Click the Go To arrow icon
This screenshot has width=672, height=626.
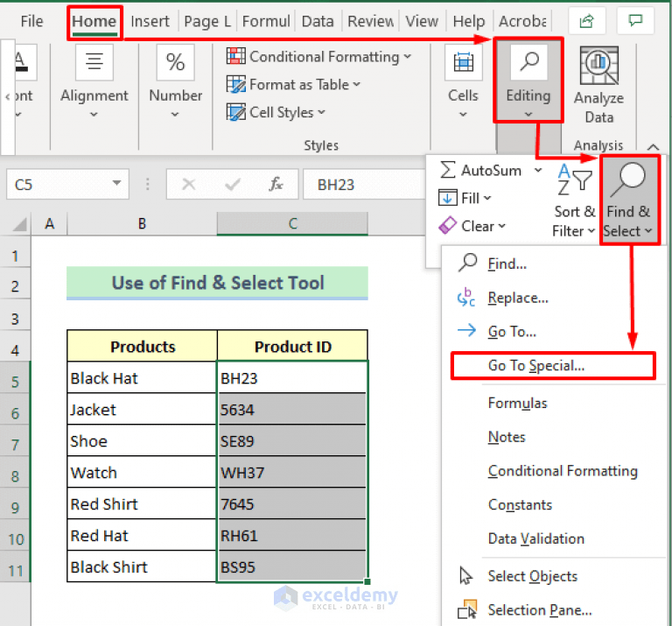466,330
